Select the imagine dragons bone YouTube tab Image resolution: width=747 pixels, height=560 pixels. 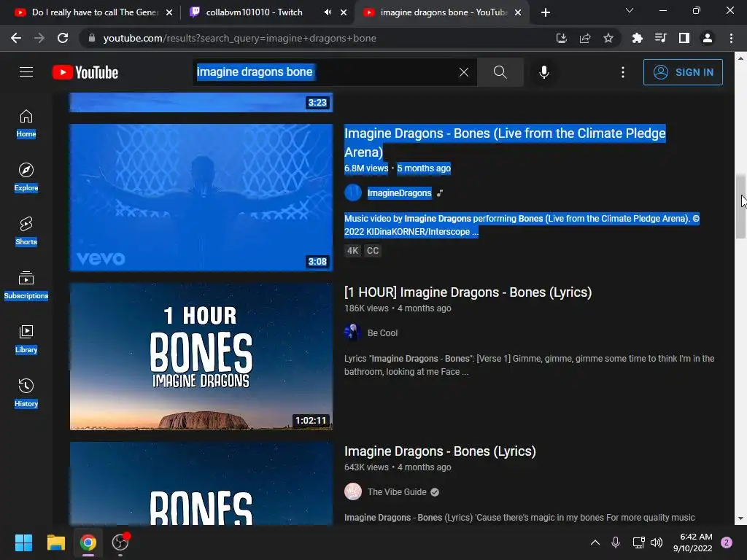coord(441,12)
